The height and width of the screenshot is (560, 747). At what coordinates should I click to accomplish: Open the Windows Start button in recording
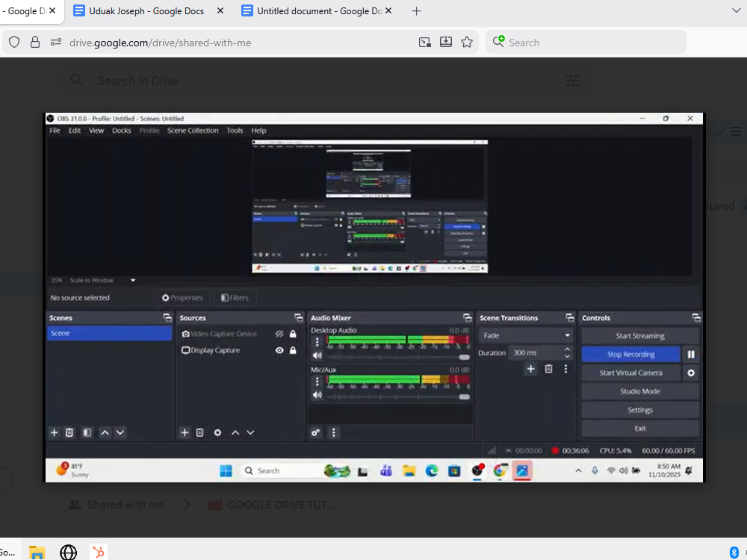(x=226, y=471)
